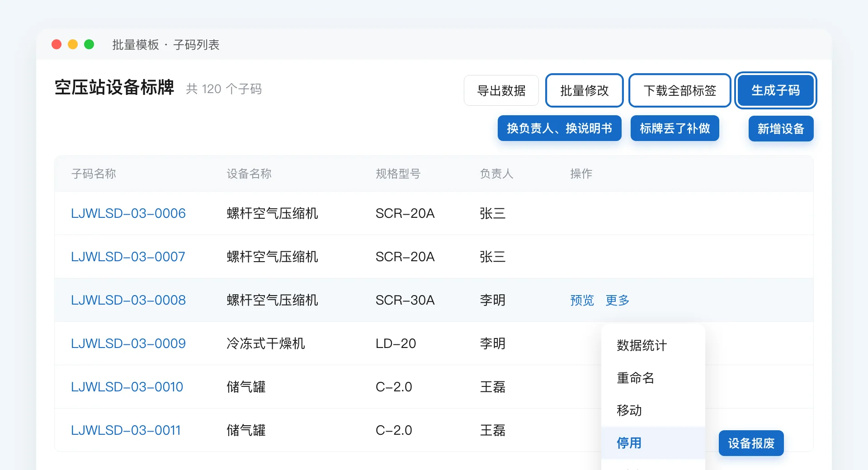Choose 停用 from the dropdown menu
Screen dimensions: 868x470
click(x=653, y=443)
